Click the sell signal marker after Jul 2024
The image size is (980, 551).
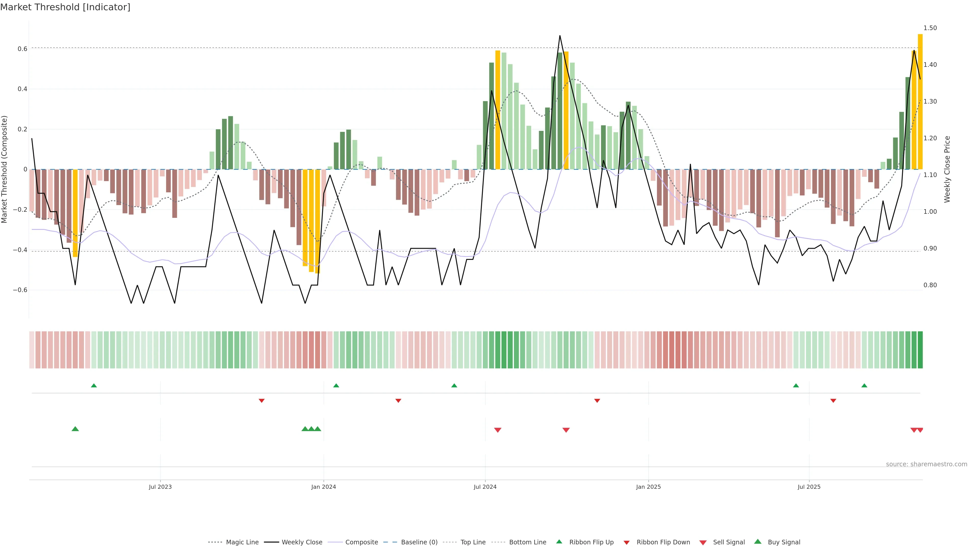[x=498, y=430]
